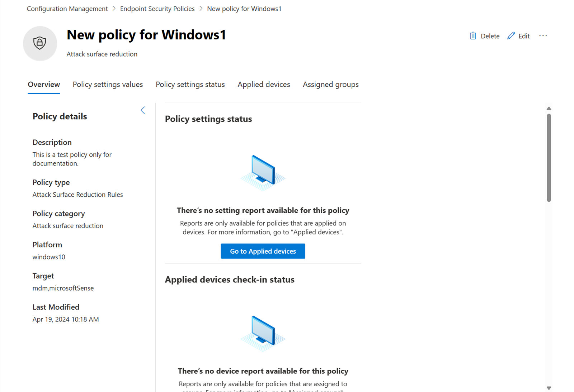
Task: Click 'Apr 19, 2024 10:18 AM' timestamp
Action: tap(66, 319)
